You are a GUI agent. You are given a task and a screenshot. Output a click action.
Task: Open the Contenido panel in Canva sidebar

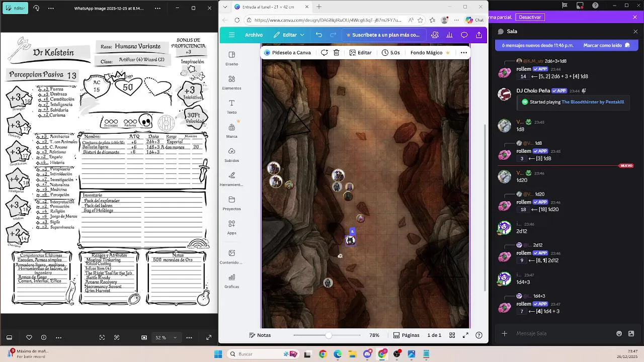(231, 256)
